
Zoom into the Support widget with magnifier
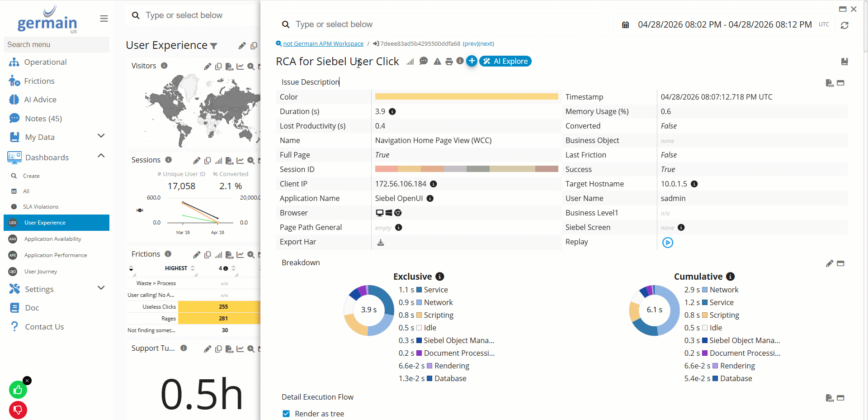tap(251, 349)
